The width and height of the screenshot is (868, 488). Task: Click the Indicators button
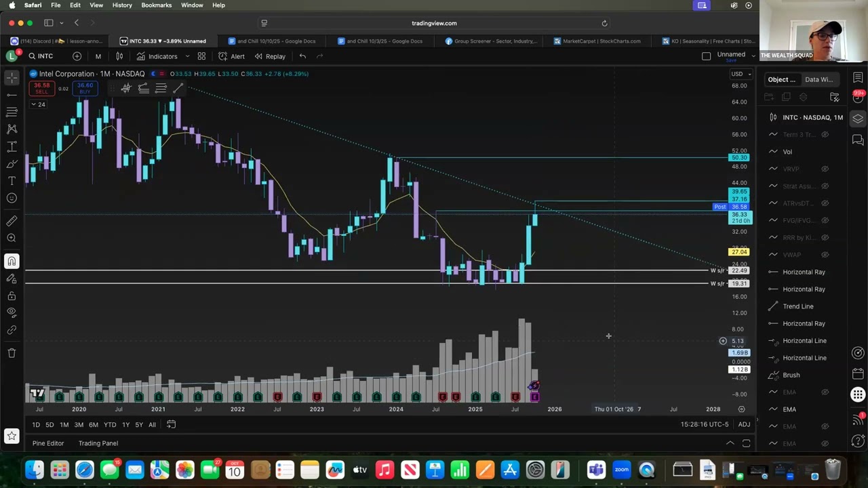pyautogui.click(x=157, y=56)
